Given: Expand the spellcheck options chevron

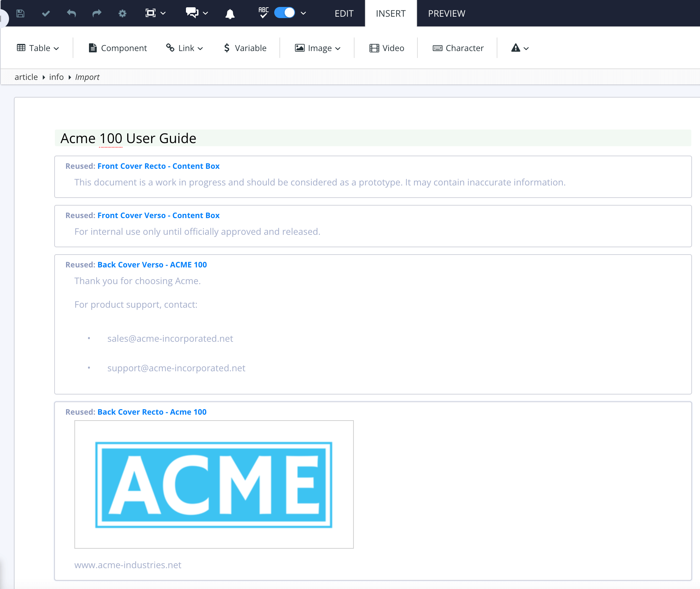Looking at the screenshot, I should (x=303, y=13).
